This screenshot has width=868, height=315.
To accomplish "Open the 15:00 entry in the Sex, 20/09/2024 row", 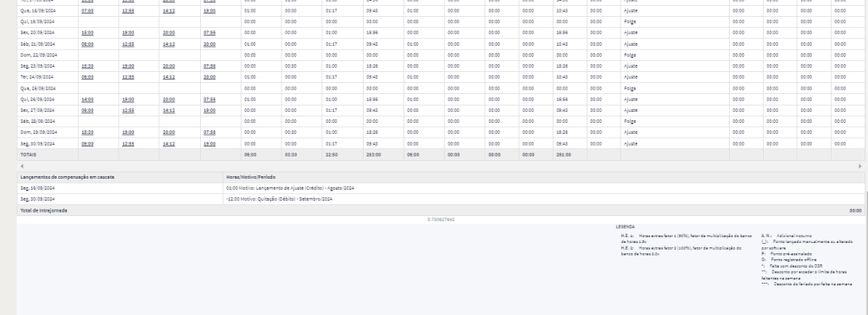I will pos(87,33).
